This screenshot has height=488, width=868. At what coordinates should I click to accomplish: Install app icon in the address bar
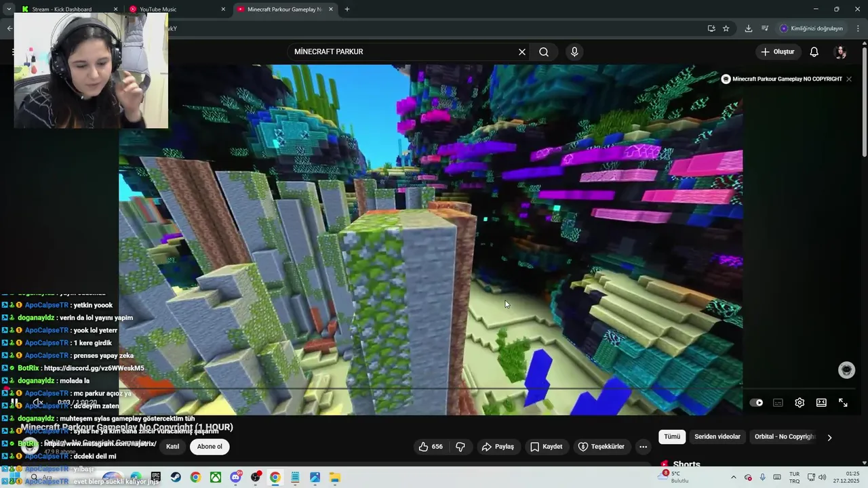(711, 28)
